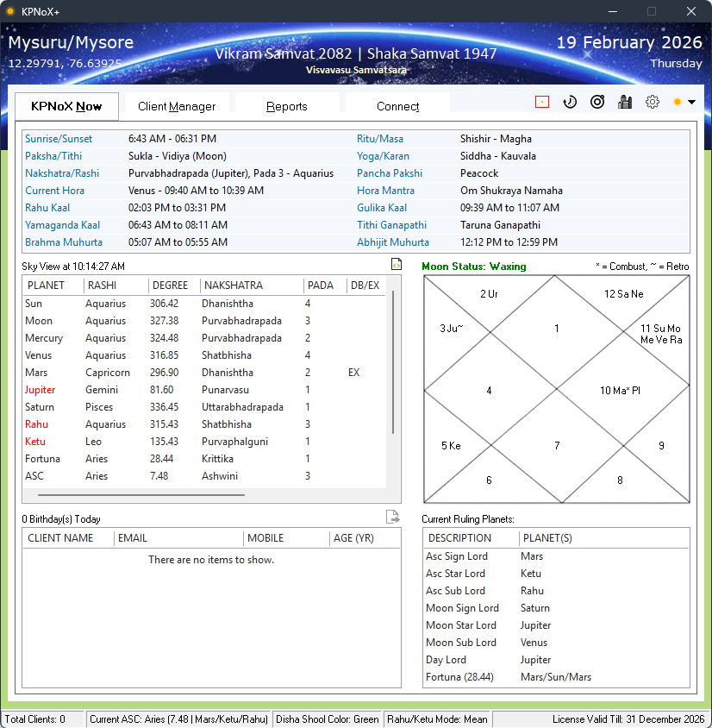Open the Client Manager tab
Viewport: 712px width, 728px height.
tap(177, 106)
